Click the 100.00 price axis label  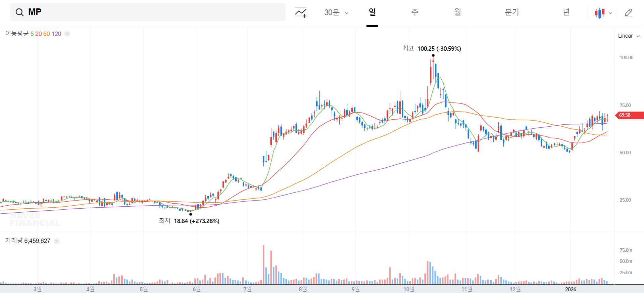626,57
